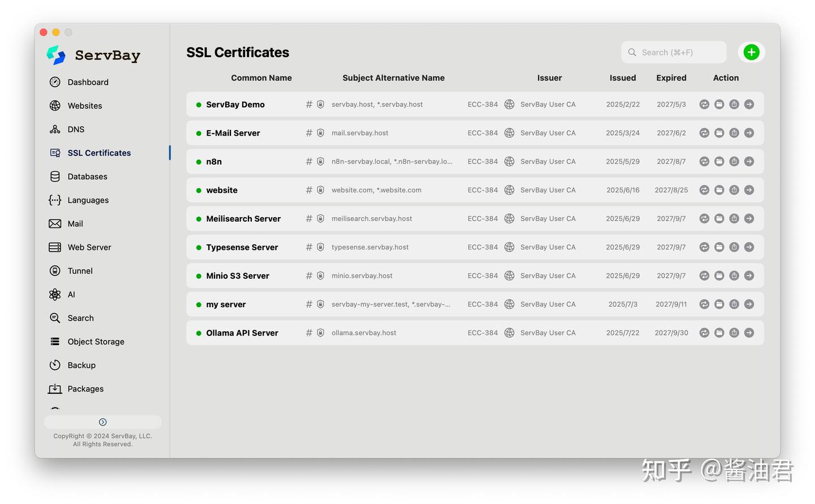Click the Subject Alternative Name column header
The height and width of the screenshot is (504, 815).
coord(393,78)
